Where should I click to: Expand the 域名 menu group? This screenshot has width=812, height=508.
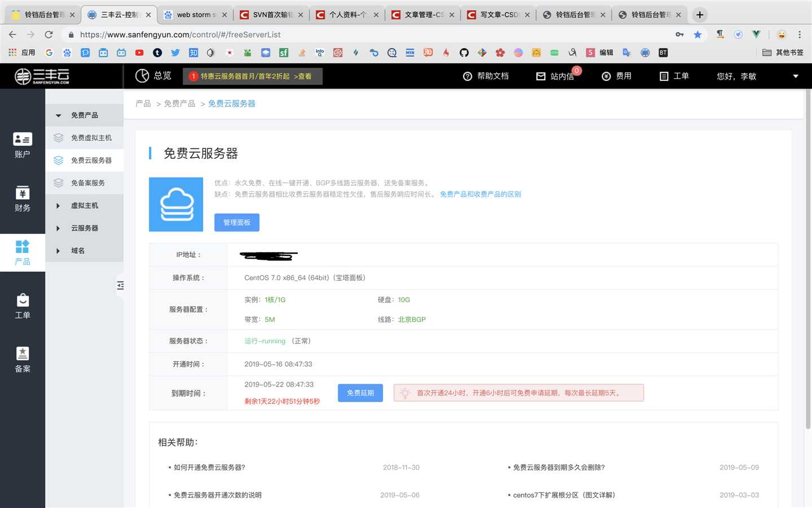[x=85, y=251]
